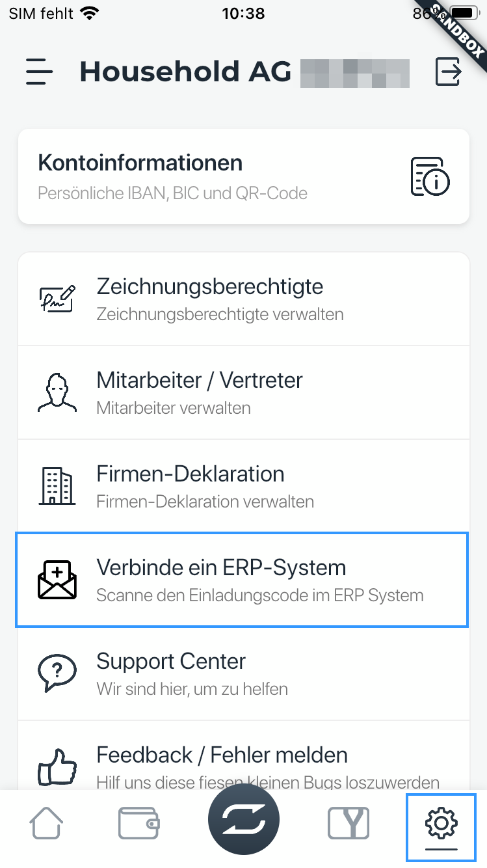487x868 pixels.
Task: Tap the envelope ERP invitation icon
Action: [57, 580]
